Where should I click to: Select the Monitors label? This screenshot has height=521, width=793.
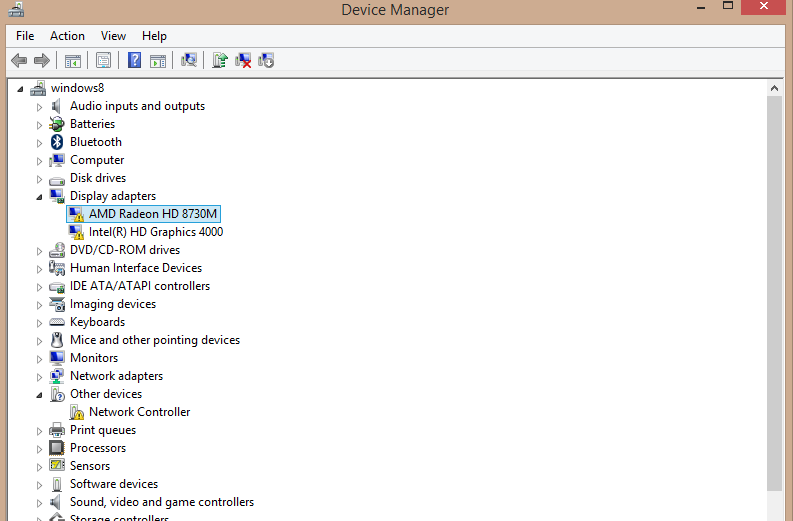click(94, 358)
